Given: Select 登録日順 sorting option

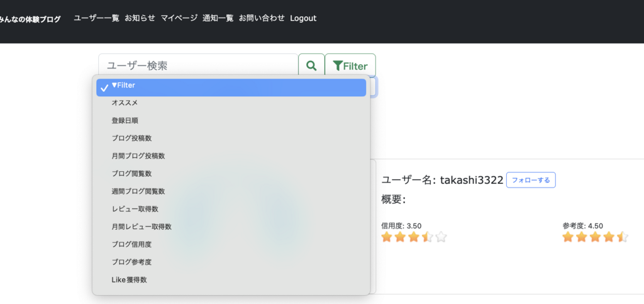Looking at the screenshot, I should pyautogui.click(x=125, y=120).
